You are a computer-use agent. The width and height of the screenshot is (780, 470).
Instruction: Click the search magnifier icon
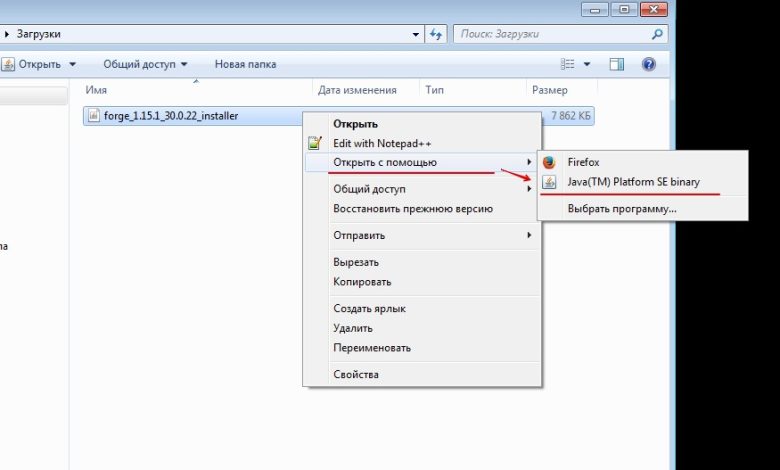coord(657,34)
